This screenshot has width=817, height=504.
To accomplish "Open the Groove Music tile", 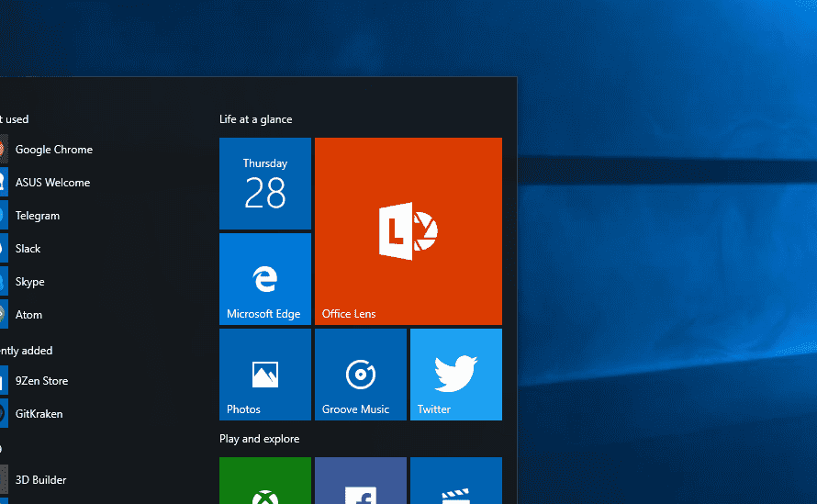I will 360,375.
